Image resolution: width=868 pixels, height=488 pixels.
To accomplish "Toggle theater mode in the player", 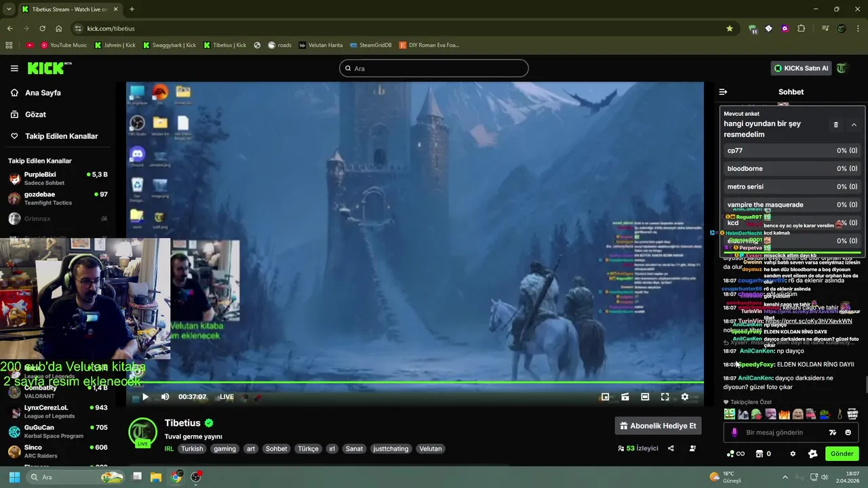I will click(x=645, y=397).
